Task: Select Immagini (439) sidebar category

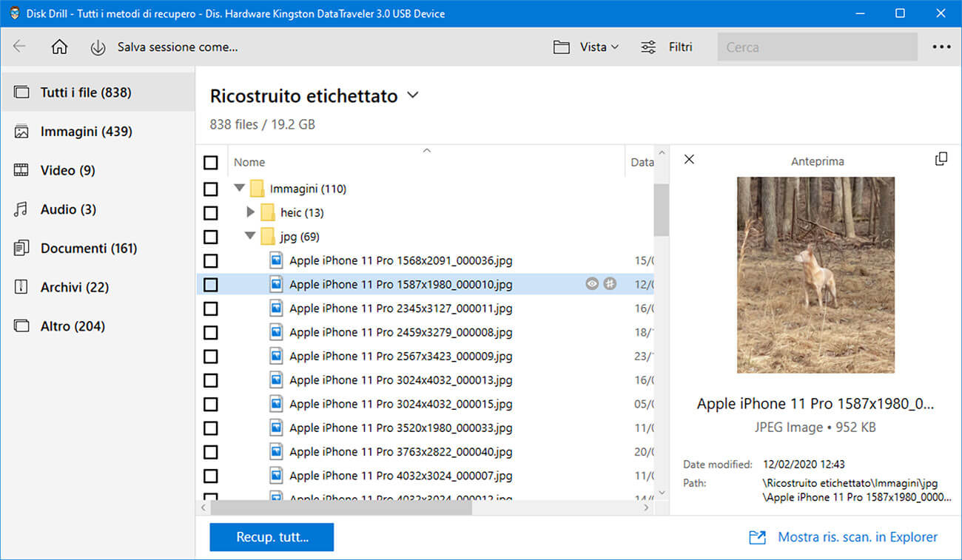Action: [x=98, y=132]
